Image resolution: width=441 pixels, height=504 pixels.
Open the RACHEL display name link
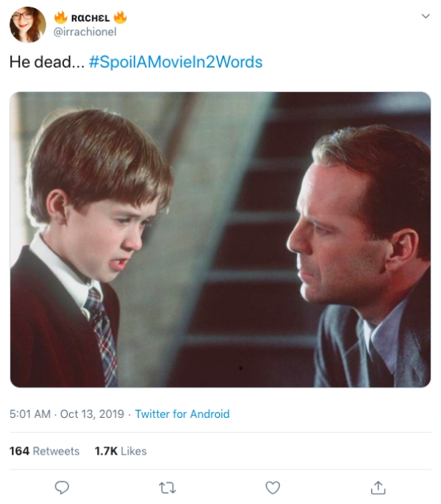point(90,17)
